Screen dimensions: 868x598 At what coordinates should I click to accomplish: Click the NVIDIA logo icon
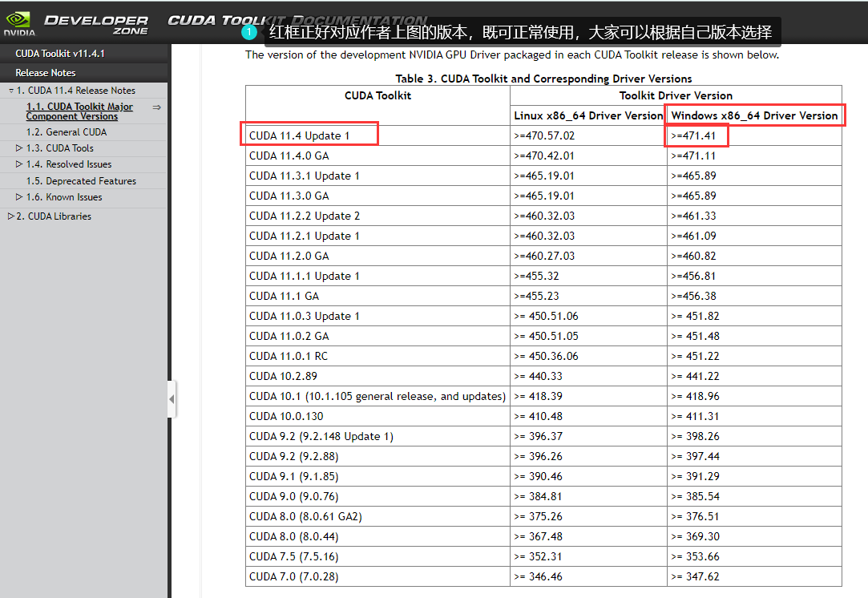pyautogui.click(x=19, y=24)
